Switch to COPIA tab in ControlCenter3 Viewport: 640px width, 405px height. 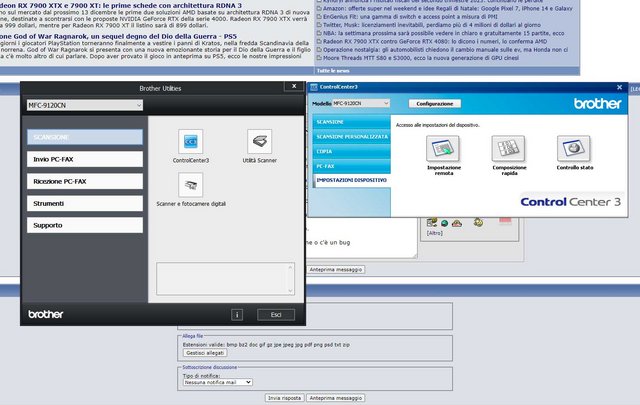pyautogui.click(x=351, y=151)
